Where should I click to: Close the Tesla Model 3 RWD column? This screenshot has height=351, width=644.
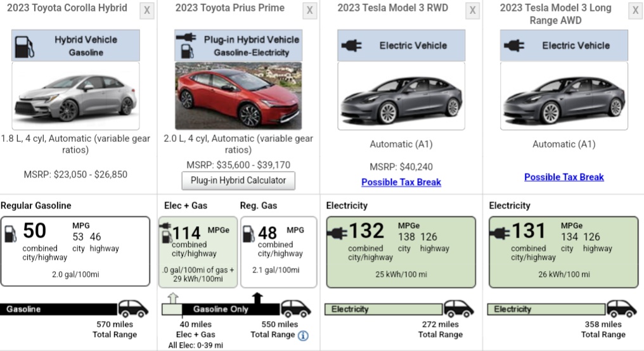tap(472, 11)
